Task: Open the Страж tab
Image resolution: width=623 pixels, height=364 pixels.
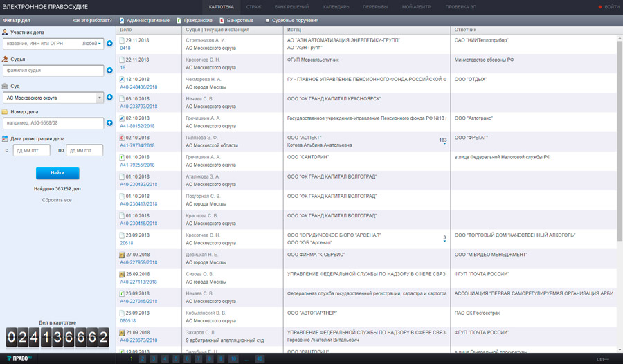Action: [x=253, y=7]
